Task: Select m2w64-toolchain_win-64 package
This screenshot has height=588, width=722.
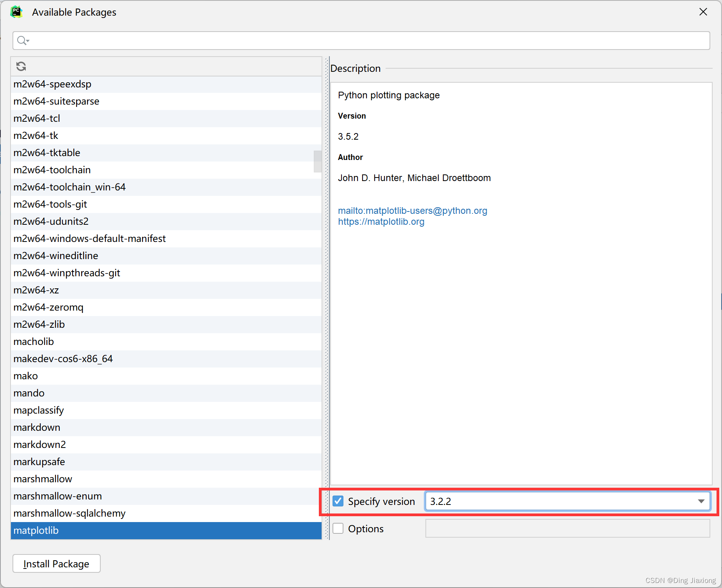Action: tap(166, 187)
